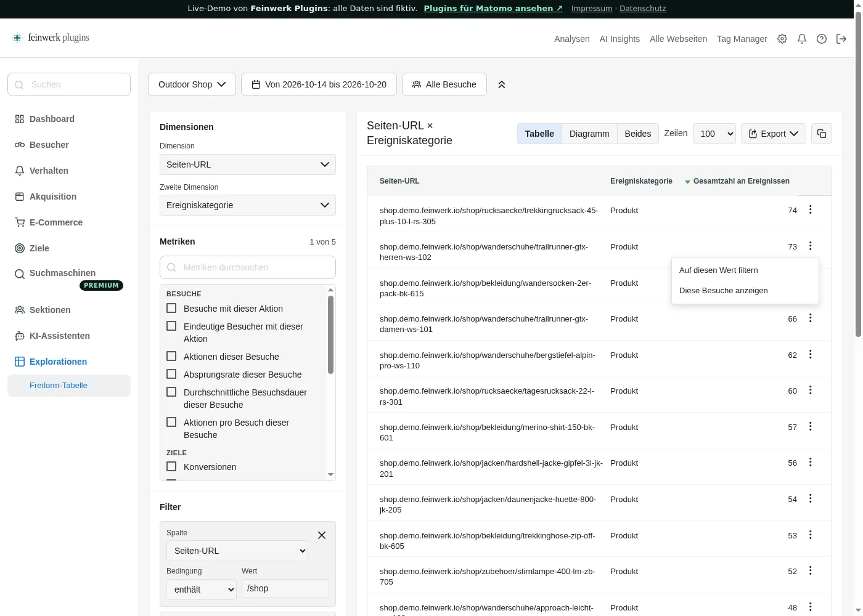Image resolution: width=863 pixels, height=616 pixels.
Task: Open date range Von 2026-10-14 bis 2026-10-20
Action: pyautogui.click(x=319, y=84)
